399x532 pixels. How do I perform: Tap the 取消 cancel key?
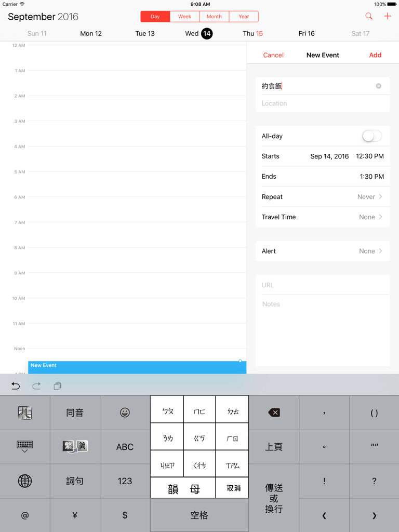(x=232, y=488)
